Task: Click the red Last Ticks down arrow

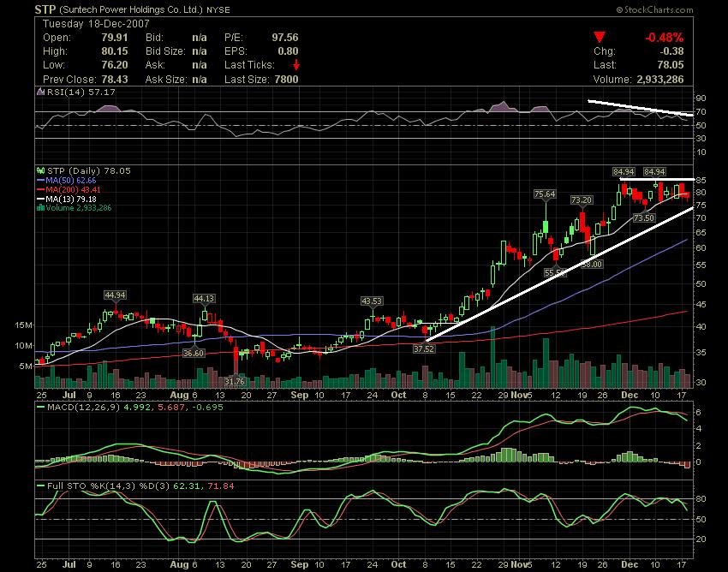Action: coord(295,65)
